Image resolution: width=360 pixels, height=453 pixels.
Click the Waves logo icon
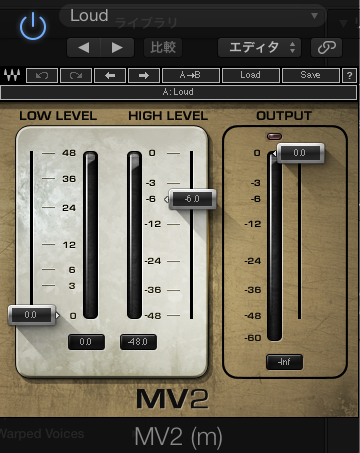(x=12, y=75)
